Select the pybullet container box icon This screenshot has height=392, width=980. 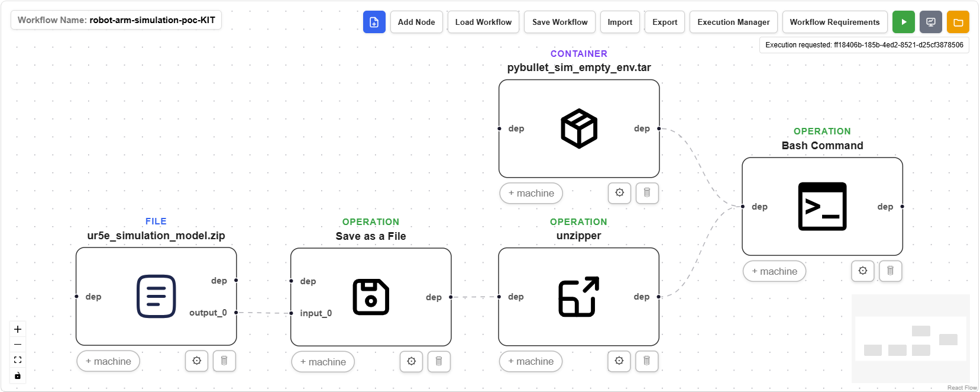[x=579, y=128]
